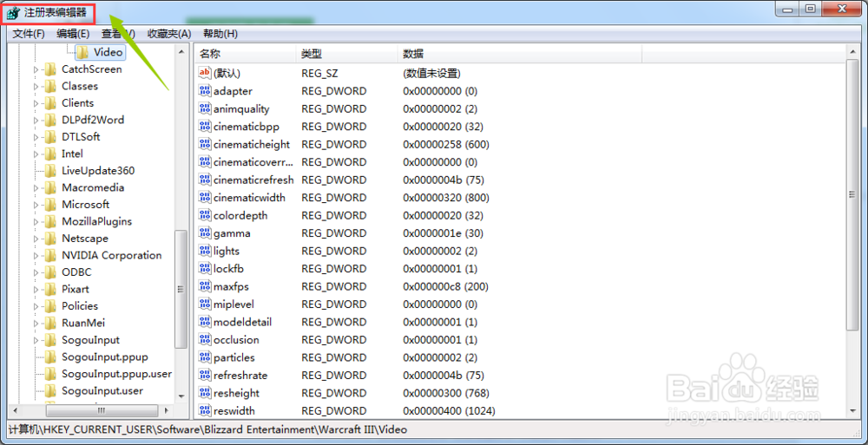Click the NVIDIA Corporation folder icon
Viewport: 868px width, 445px height.
coord(50,256)
